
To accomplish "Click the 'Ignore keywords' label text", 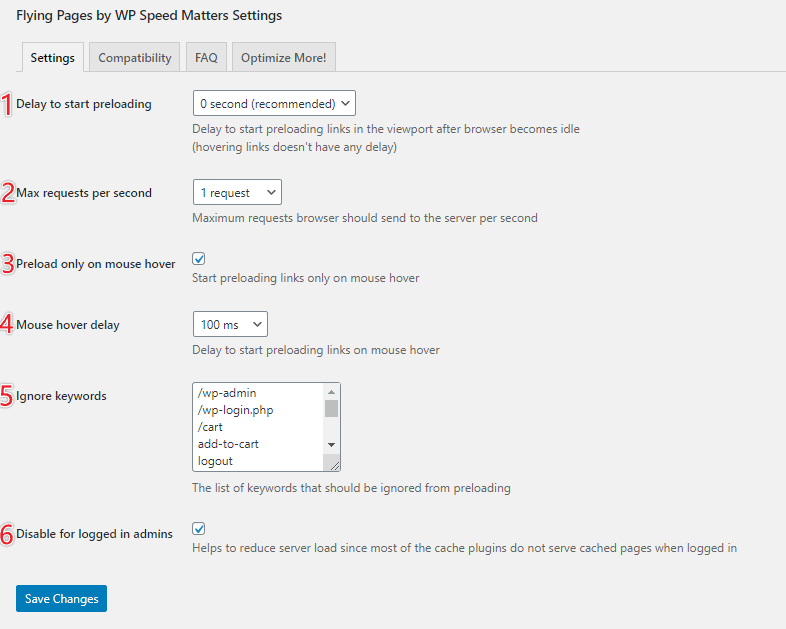I will tap(61, 396).
